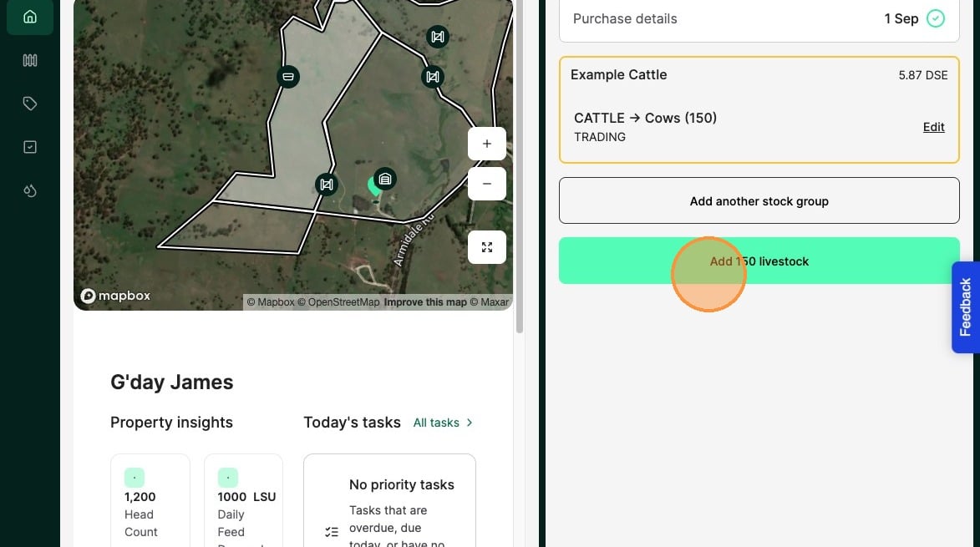The image size is (980, 547).
Task: Open the paddocks fence sidebar icon
Action: click(x=29, y=61)
